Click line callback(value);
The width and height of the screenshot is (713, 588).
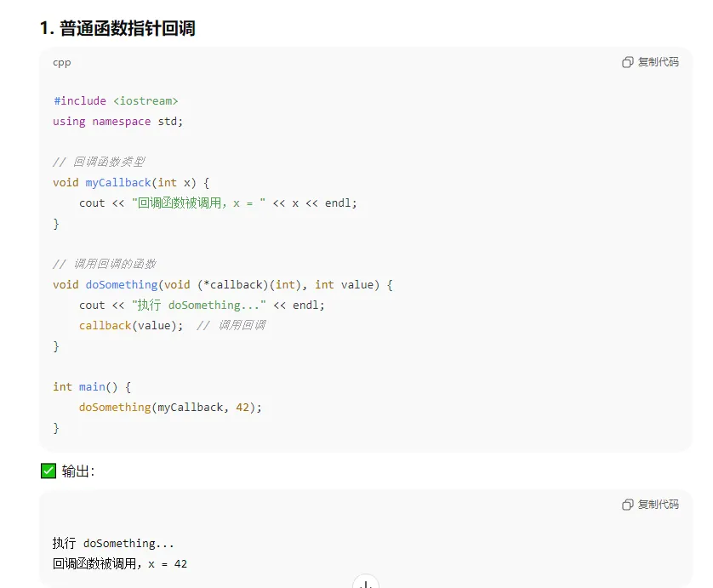[131, 326]
